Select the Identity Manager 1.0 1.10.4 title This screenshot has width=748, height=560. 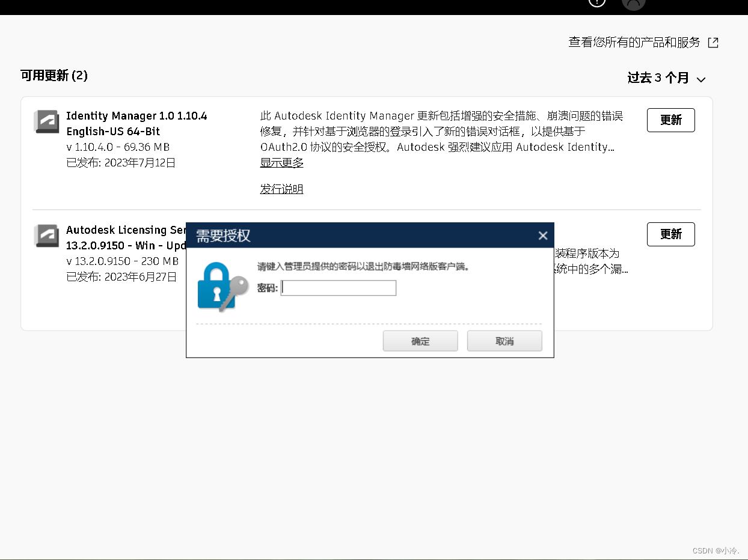coord(136,124)
